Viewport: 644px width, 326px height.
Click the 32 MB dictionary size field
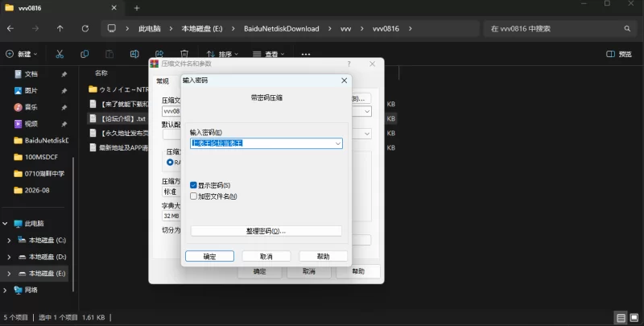point(171,216)
